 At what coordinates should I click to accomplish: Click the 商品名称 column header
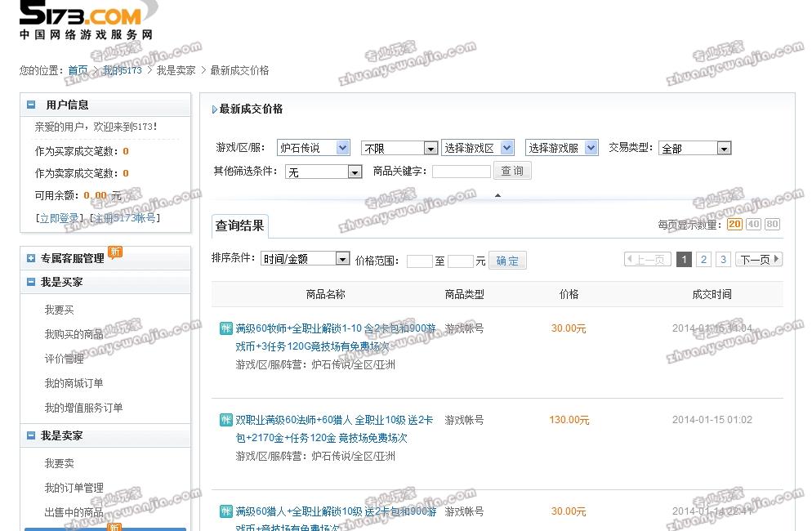(325, 294)
